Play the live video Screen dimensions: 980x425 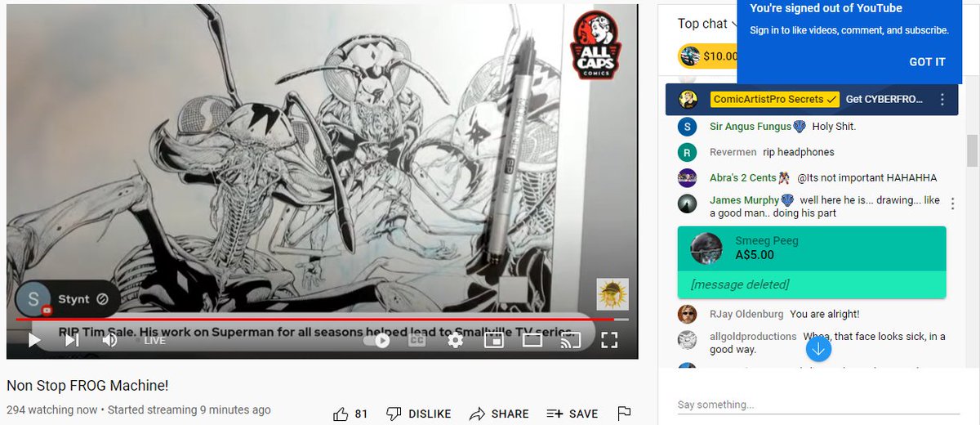(x=34, y=340)
